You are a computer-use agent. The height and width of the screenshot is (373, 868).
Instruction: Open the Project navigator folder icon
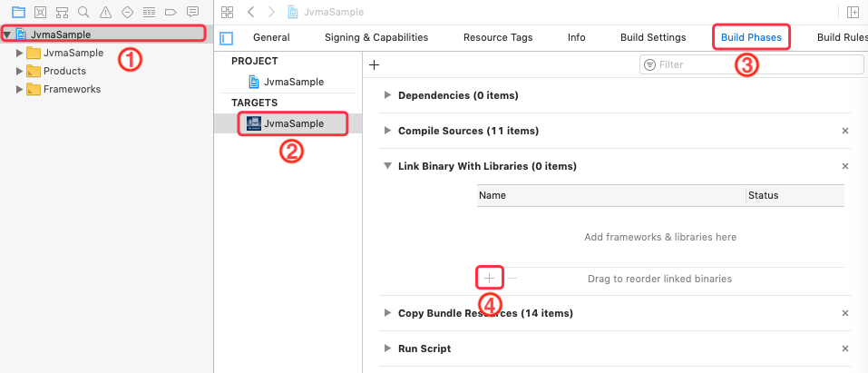(x=18, y=12)
